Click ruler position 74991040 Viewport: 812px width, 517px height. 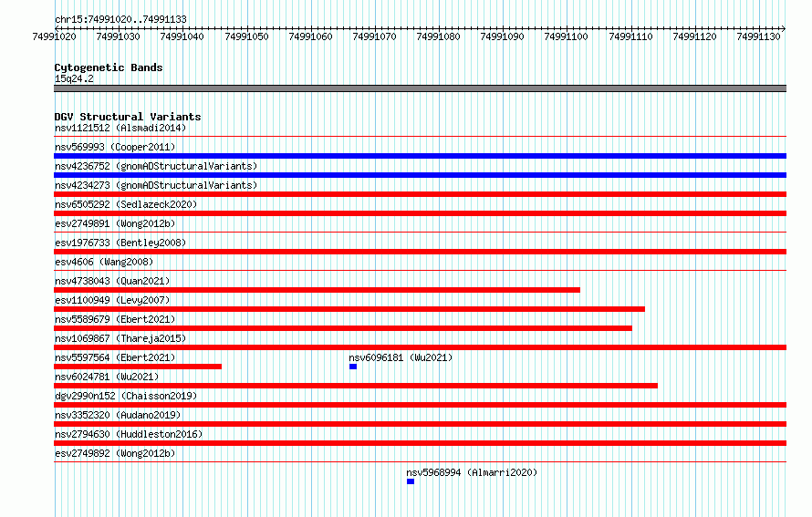pyautogui.click(x=182, y=36)
